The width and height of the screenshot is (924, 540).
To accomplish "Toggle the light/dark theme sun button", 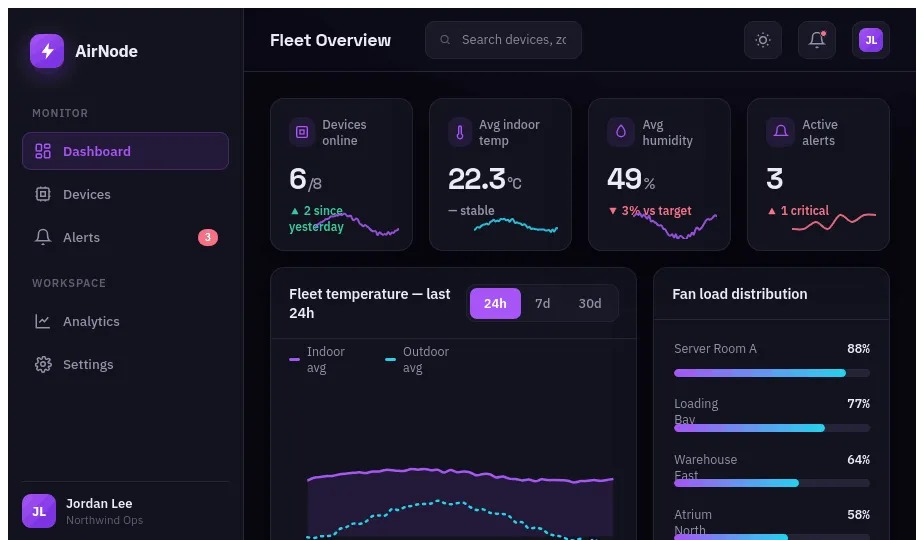I will point(763,40).
